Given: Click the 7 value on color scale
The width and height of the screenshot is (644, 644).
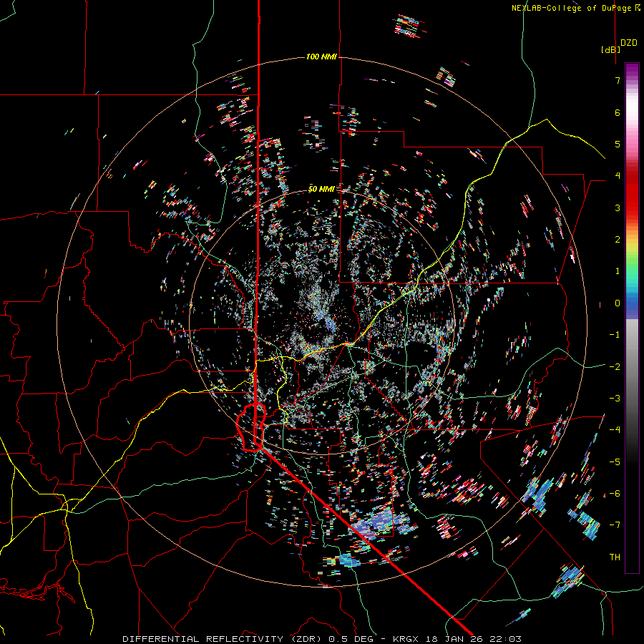Looking at the screenshot, I should coord(618,80).
